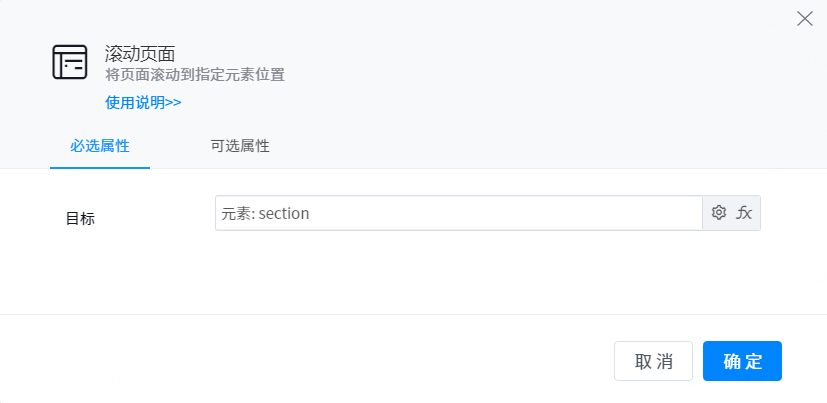Viewport: 827px width, 403px height.
Task: Save the settings with the blue confirm button
Action: point(742,361)
